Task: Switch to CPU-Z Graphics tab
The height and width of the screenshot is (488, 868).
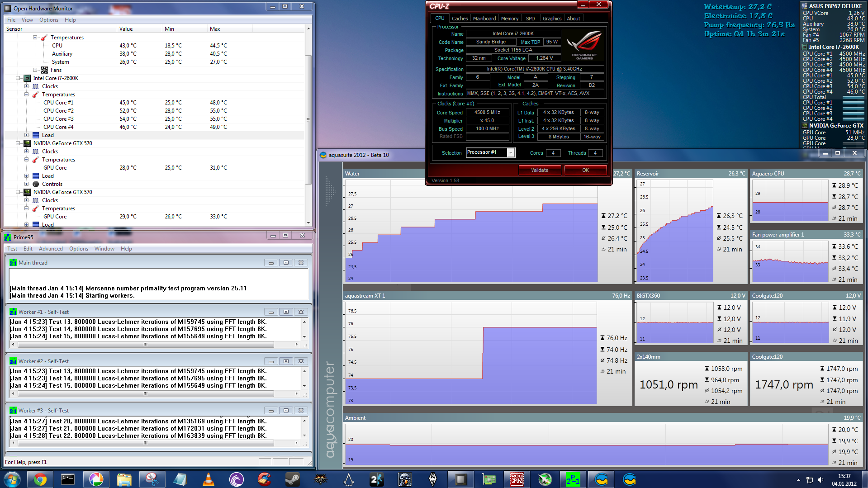Action: 552,19
